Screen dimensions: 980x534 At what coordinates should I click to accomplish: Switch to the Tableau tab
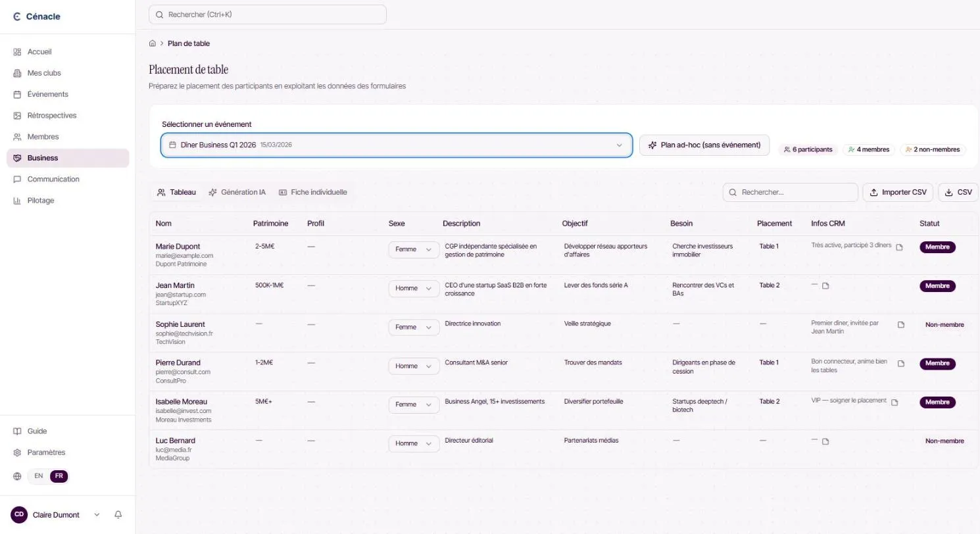176,193
